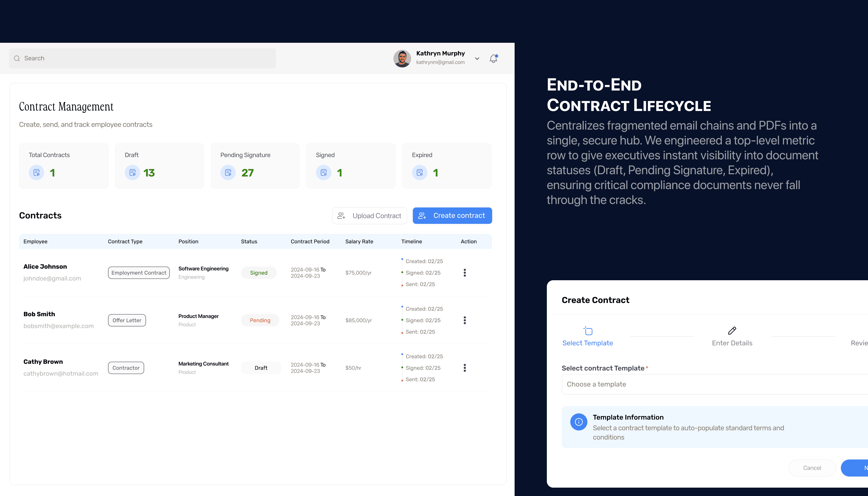
Task: Click the Enter Details pencil icon
Action: pyautogui.click(x=732, y=330)
